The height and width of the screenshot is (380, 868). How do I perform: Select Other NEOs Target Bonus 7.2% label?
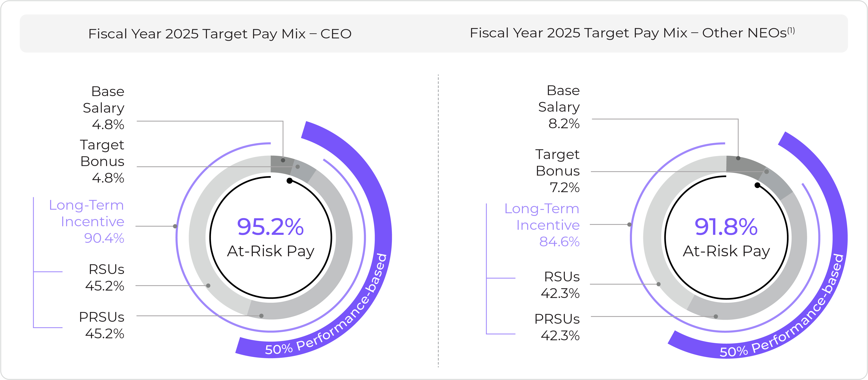click(558, 171)
